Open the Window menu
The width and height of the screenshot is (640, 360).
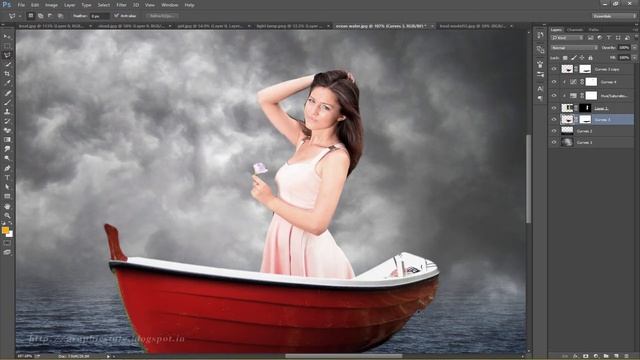coord(169,5)
